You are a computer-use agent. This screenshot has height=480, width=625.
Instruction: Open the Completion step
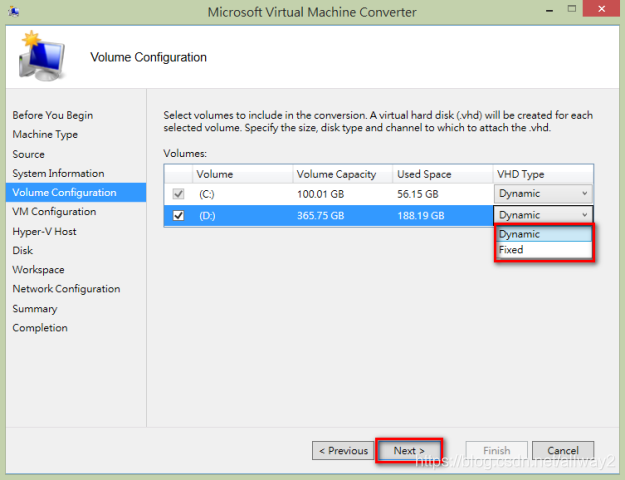pyautogui.click(x=40, y=328)
